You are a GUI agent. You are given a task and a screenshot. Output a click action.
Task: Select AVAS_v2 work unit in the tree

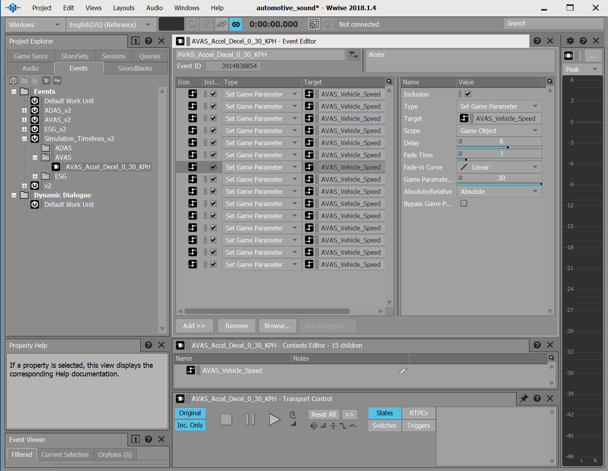click(57, 120)
